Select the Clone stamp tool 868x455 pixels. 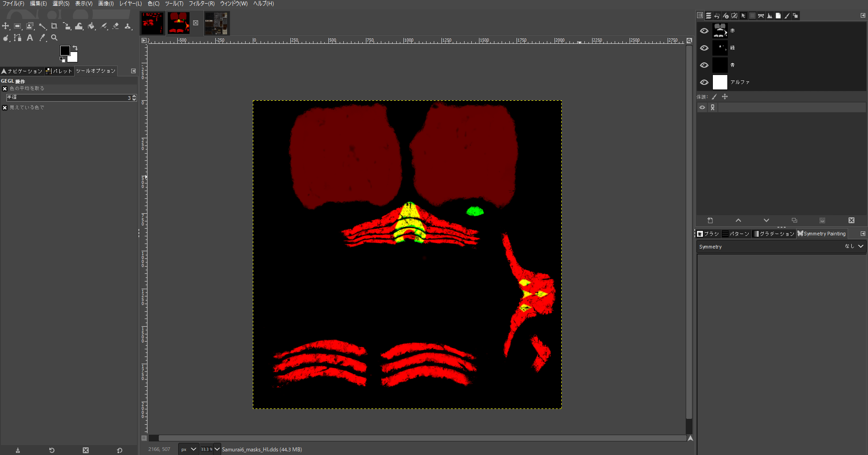128,26
